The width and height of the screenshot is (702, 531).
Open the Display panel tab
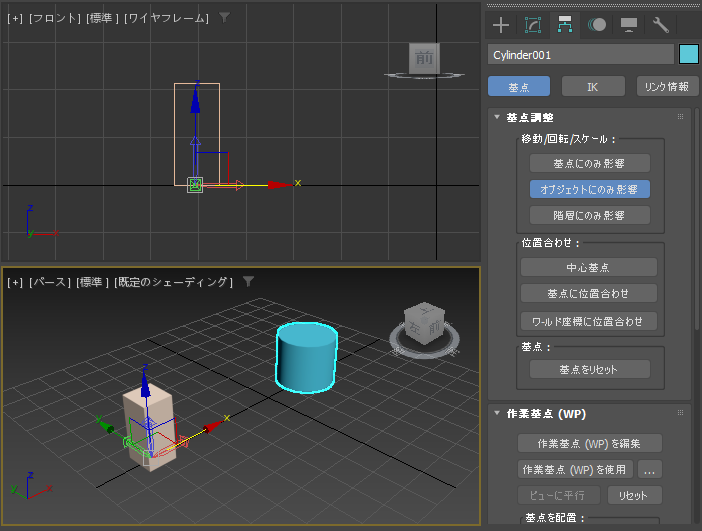[629, 25]
